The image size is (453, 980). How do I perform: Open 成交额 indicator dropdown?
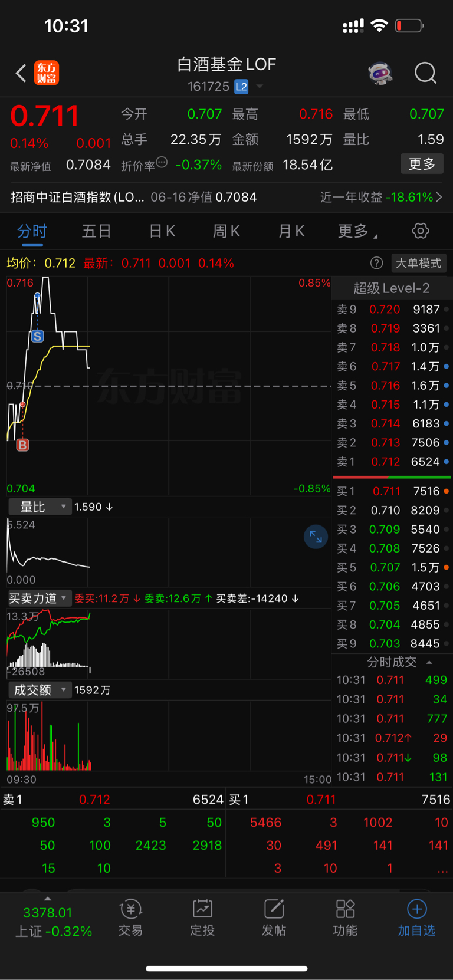(x=40, y=690)
